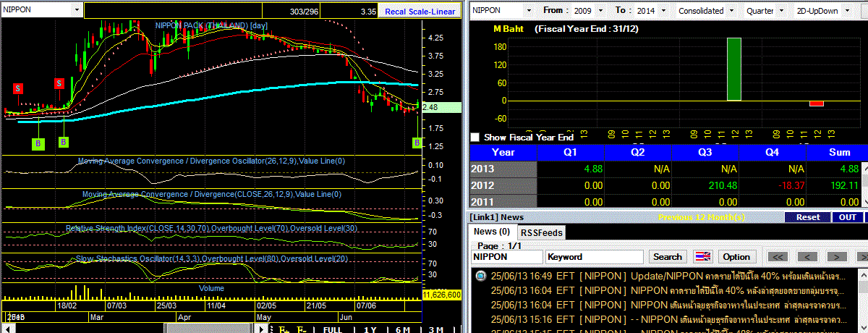
Task: Select the 2012 row year cell
Action: point(503,185)
